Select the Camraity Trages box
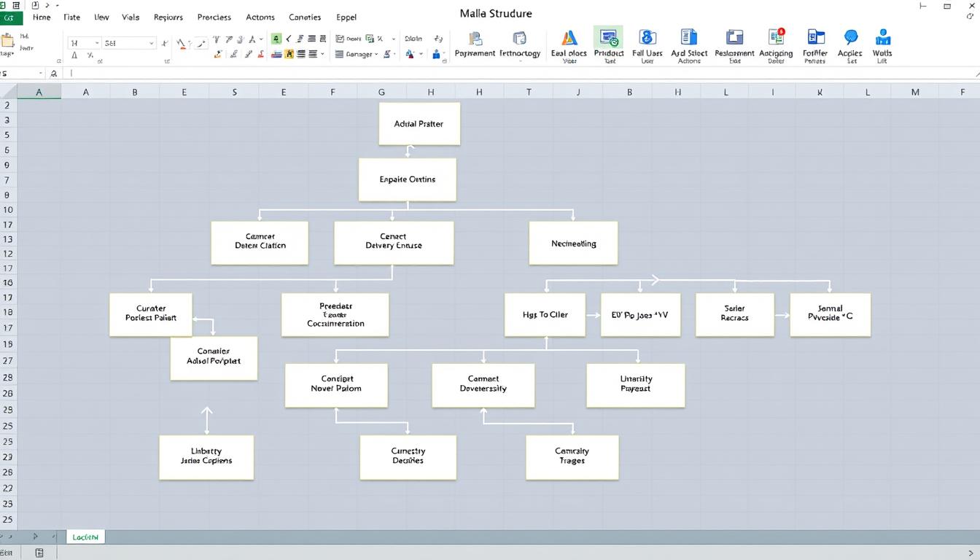The height and width of the screenshot is (560, 980). [572, 457]
